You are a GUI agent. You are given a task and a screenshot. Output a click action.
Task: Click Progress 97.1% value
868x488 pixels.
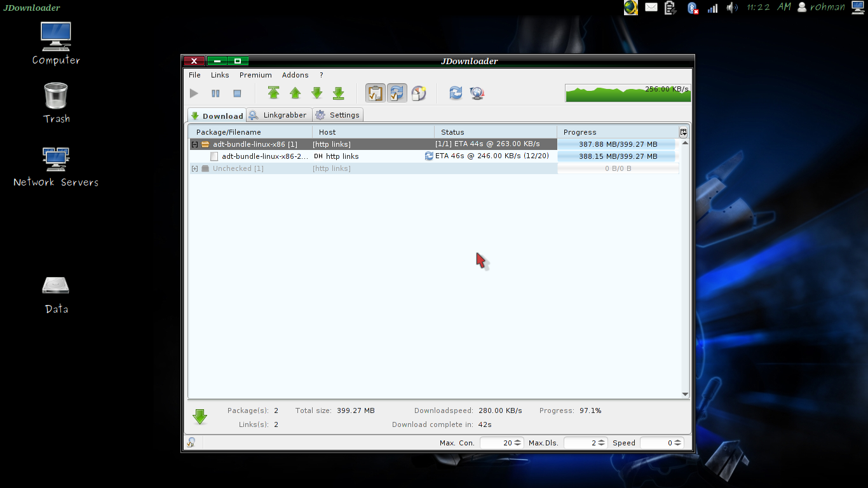[590, 410]
